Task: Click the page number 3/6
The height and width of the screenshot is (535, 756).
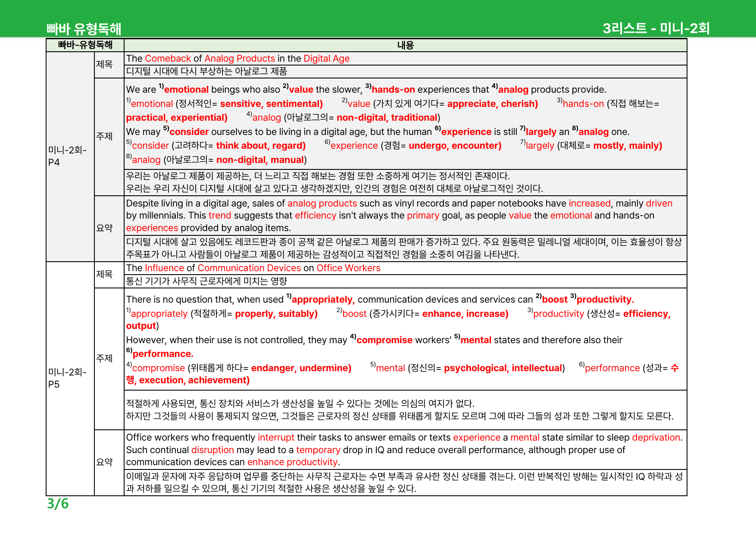Action: point(58,504)
